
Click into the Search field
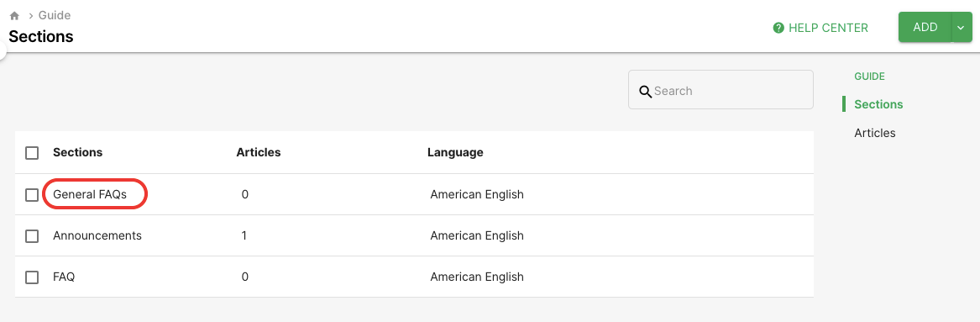click(721, 90)
